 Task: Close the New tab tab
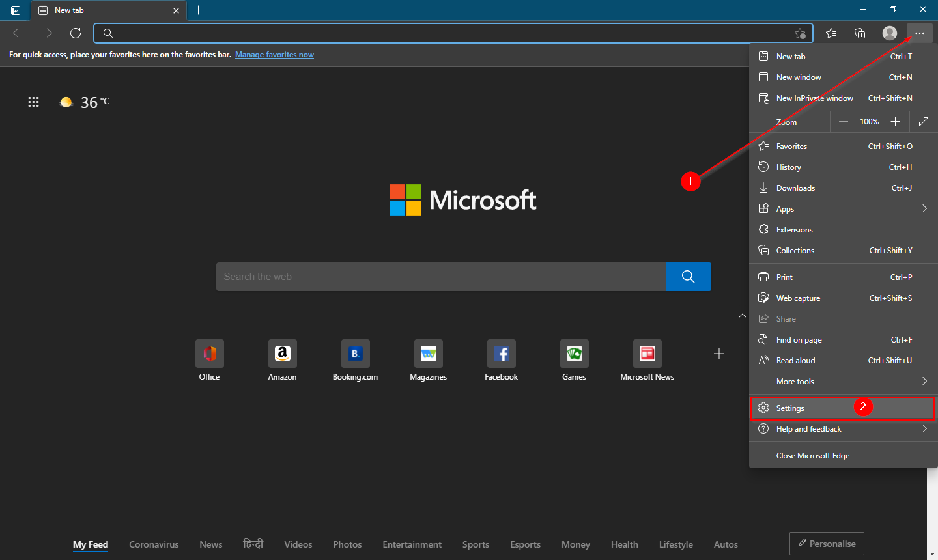176,10
